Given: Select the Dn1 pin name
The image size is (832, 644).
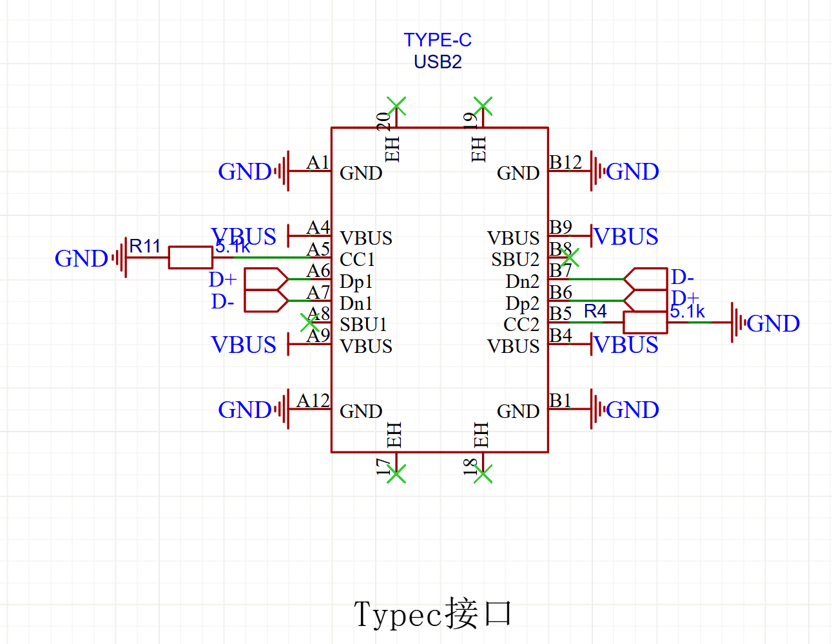Looking at the screenshot, I should coord(356,303).
